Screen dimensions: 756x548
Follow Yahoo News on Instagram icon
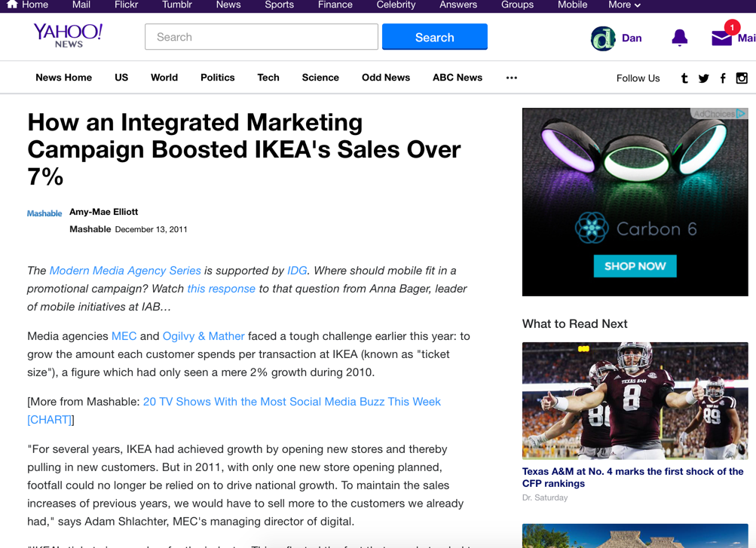click(x=742, y=78)
